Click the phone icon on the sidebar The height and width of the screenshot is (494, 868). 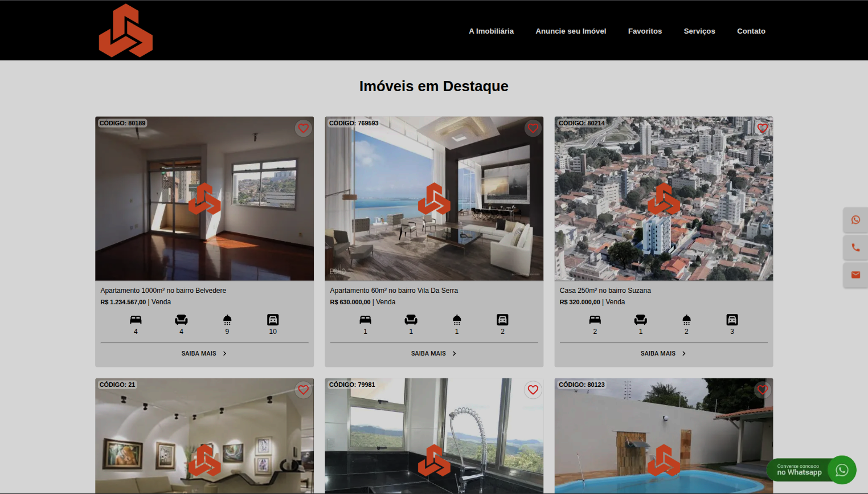855,247
